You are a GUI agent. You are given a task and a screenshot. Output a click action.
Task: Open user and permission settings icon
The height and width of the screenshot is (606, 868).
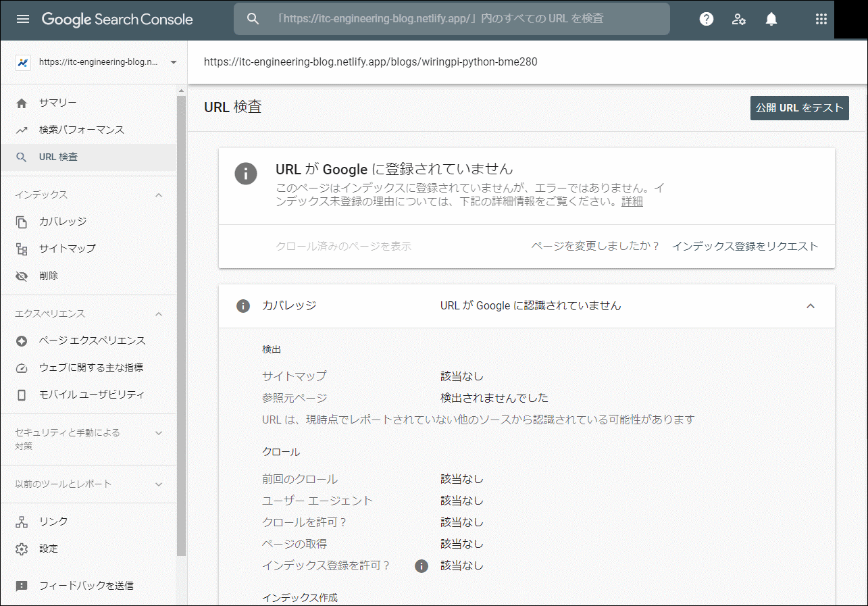739,19
